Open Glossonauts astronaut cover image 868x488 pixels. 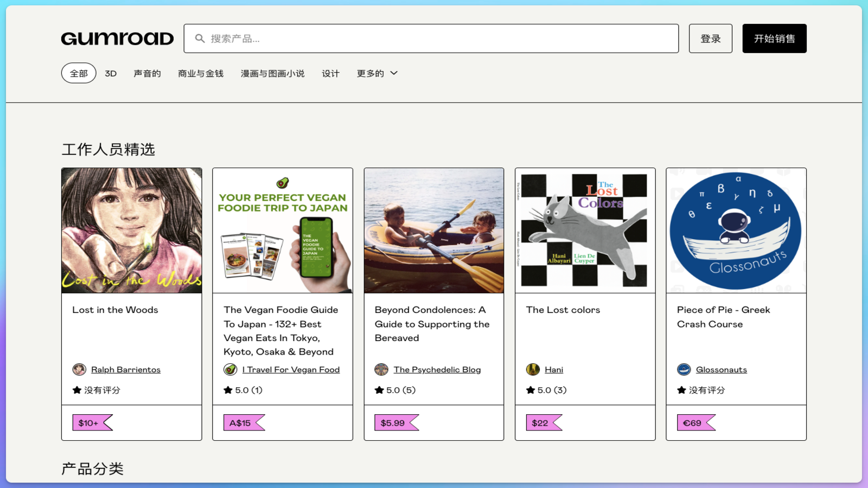[736, 230]
